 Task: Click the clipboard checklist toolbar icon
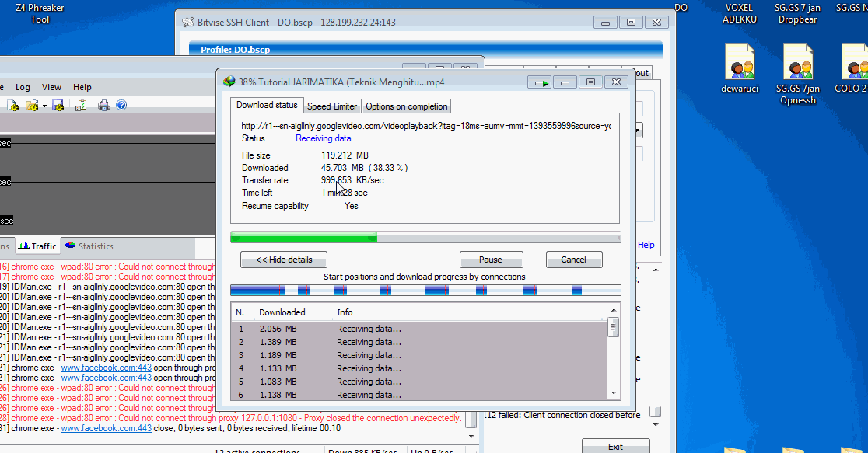pos(81,105)
